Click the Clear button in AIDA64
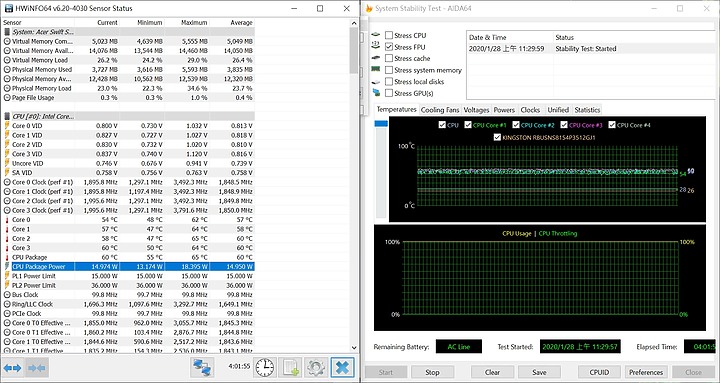This screenshot has height=383, width=720. coord(492,372)
